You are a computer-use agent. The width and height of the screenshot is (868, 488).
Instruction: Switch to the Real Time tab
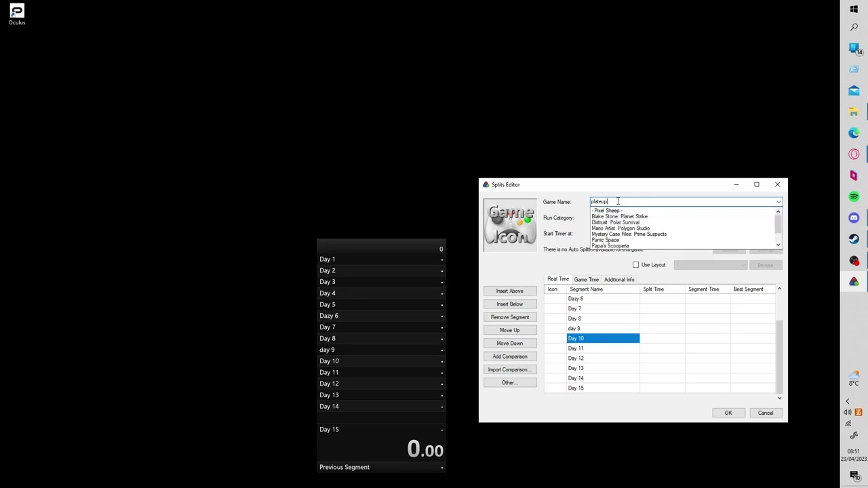558,279
